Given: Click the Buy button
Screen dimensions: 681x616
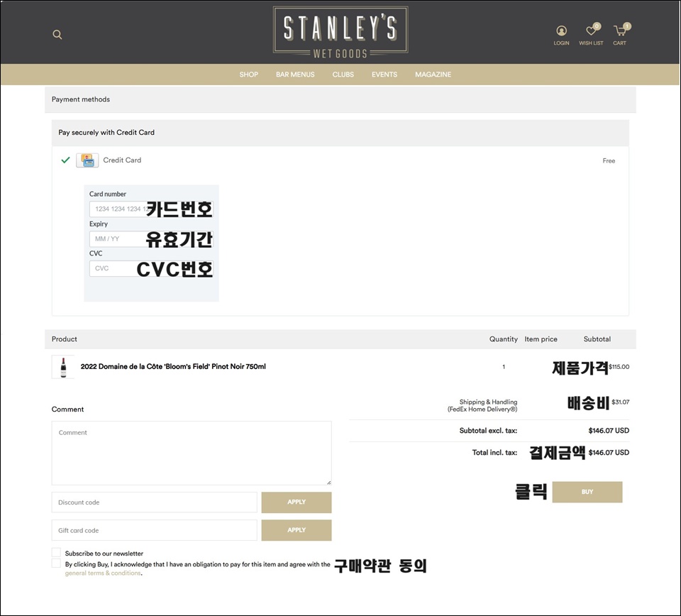Looking at the screenshot, I should (x=587, y=492).
